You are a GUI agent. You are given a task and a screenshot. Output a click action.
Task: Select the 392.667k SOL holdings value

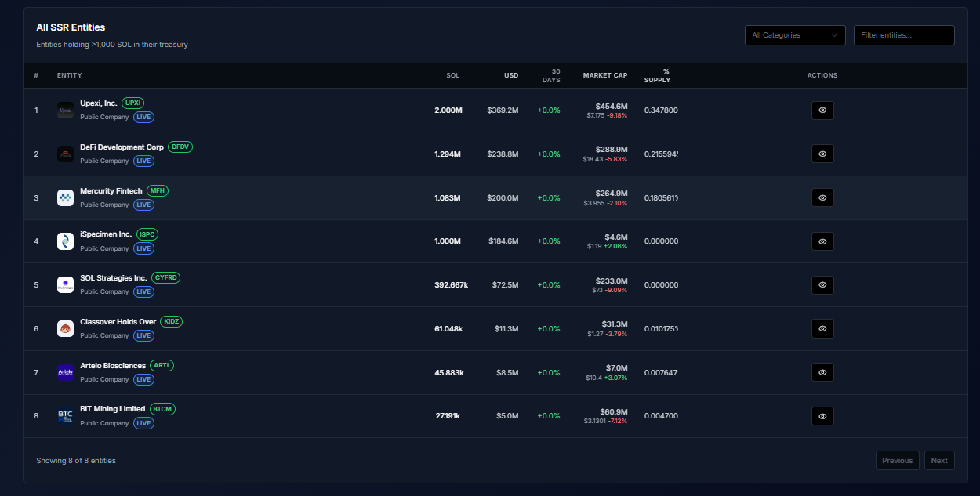coord(452,285)
